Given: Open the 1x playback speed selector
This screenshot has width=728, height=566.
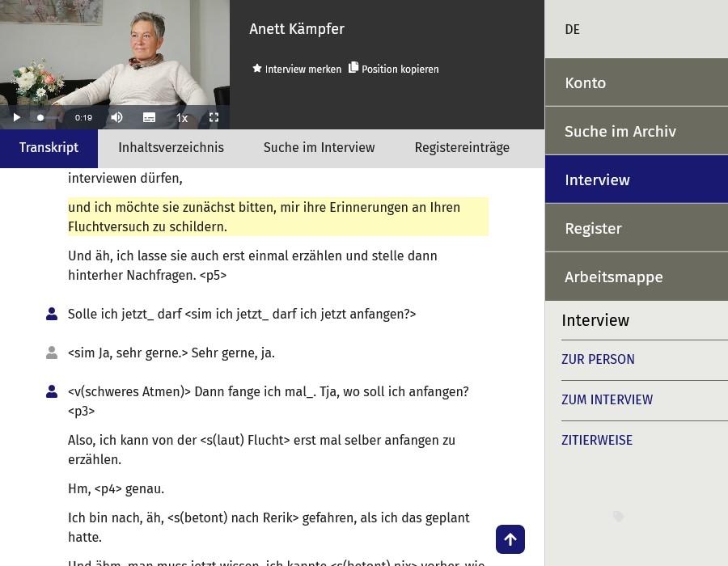Looking at the screenshot, I should tap(181, 117).
